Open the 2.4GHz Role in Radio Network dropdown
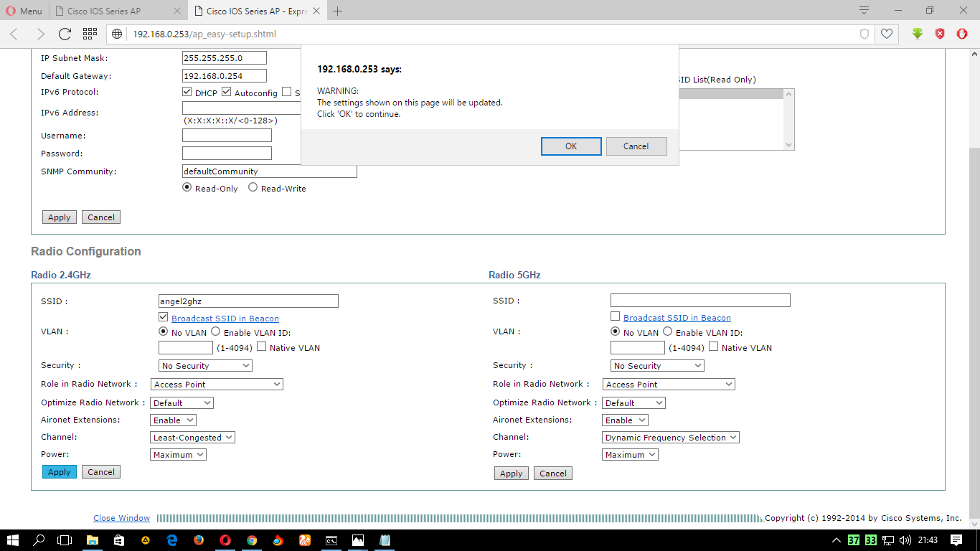Image resolution: width=980 pixels, height=551 pixels. 217,385
